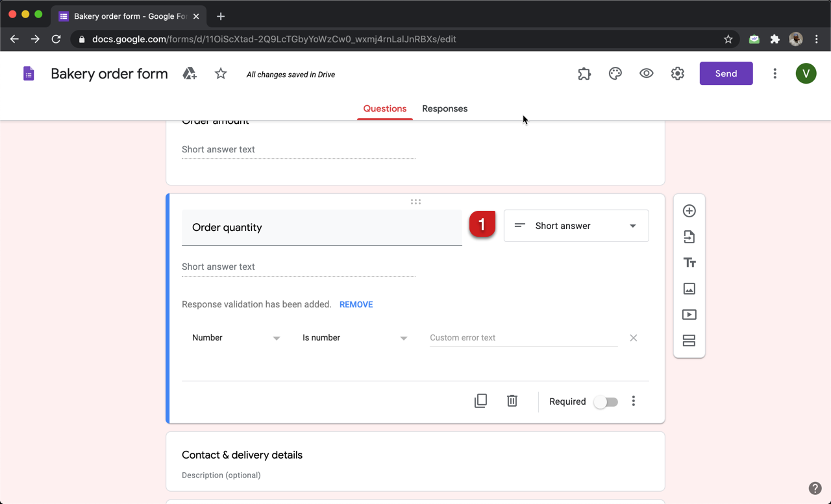Enable the Required toggle
This screenshot has width=831, height=504.
click(x=605, y=402)
